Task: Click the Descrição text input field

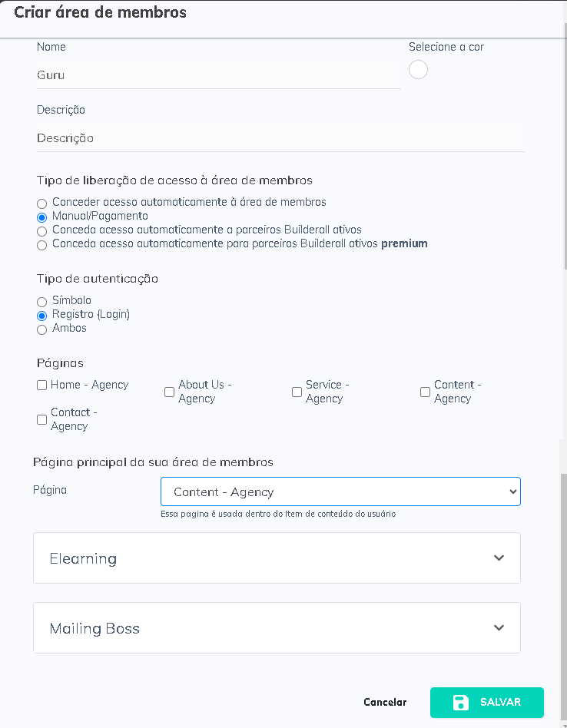Action: pos(280,138)
